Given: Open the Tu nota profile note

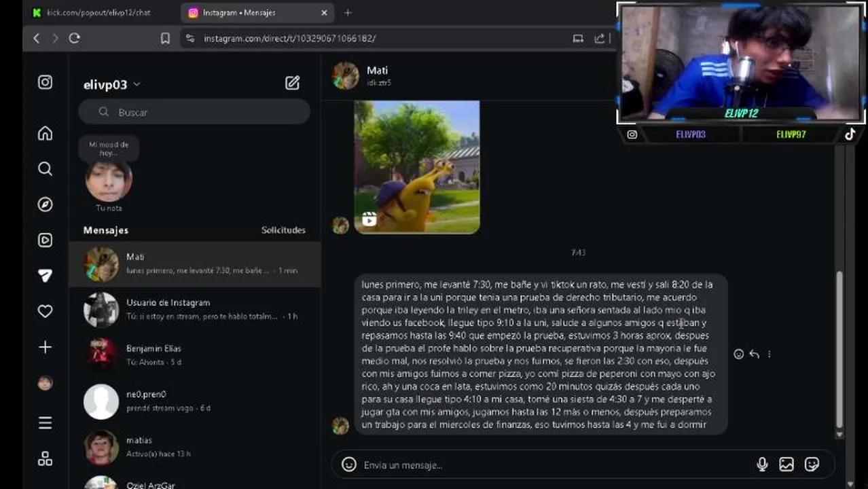Looking at the screenshot, I should pos(109,180).
